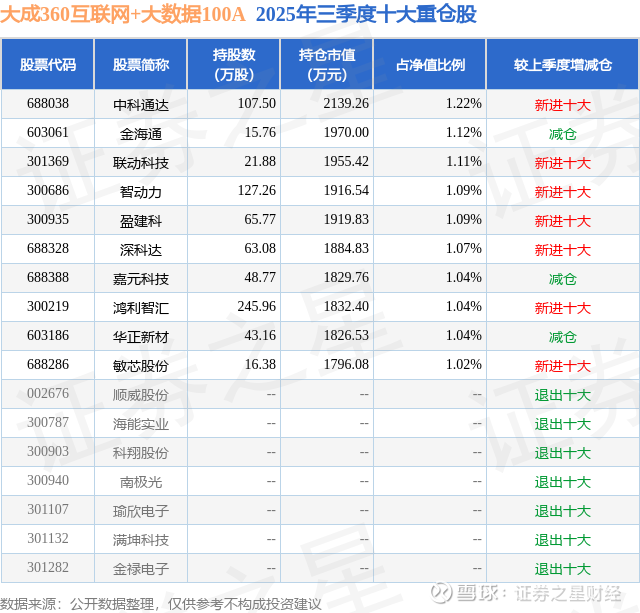The height and width of the screenshot is (613, 640).
Task: Click the 股票简称 column header
Action: click(x=141, y=64)
